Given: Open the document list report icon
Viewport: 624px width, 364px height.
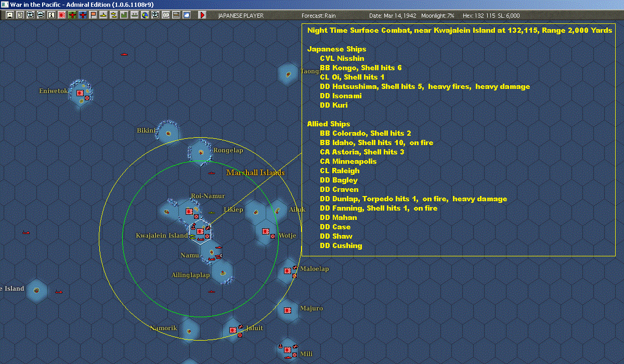Looking at the screenshot, I should [x=20, y=15].
